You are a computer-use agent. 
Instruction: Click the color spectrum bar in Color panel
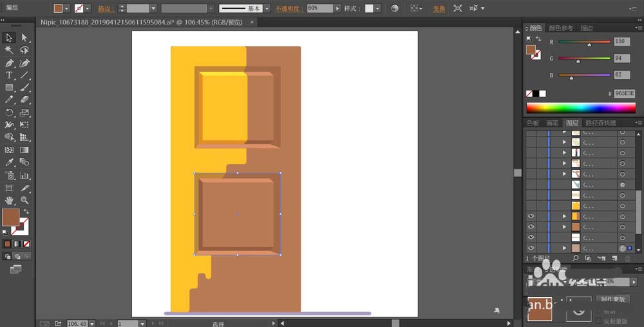click(581, 108)
